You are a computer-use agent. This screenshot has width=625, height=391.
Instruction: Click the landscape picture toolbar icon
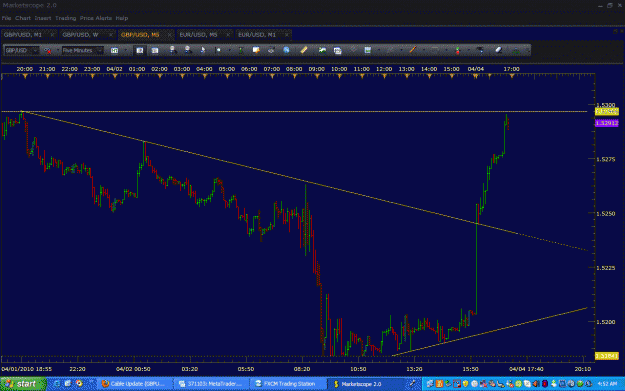(322, 51)
